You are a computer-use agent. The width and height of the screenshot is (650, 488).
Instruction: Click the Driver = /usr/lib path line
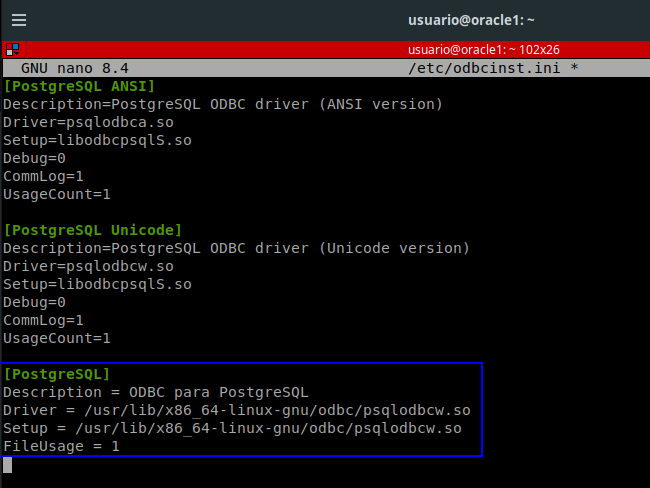coord(237,410)
